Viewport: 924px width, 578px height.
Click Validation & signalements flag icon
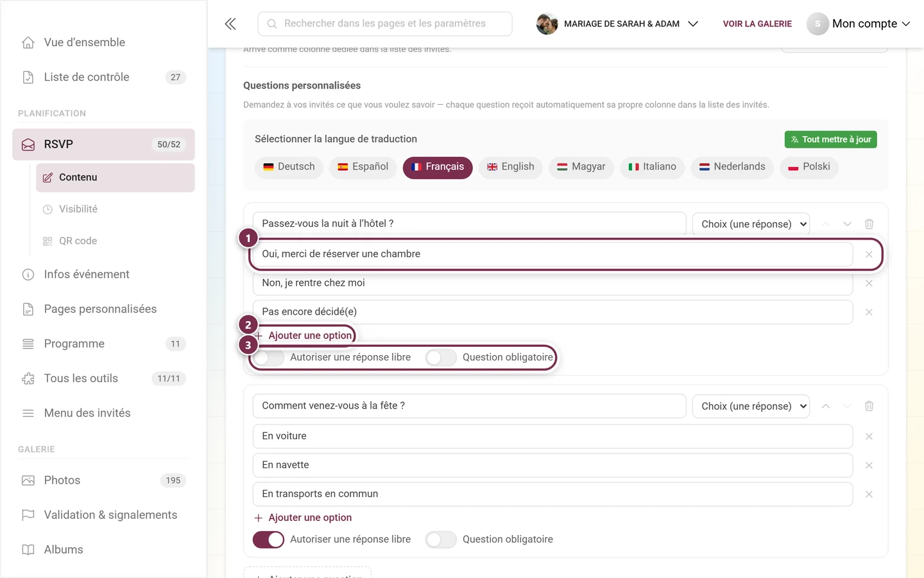(x=28, y=515)
